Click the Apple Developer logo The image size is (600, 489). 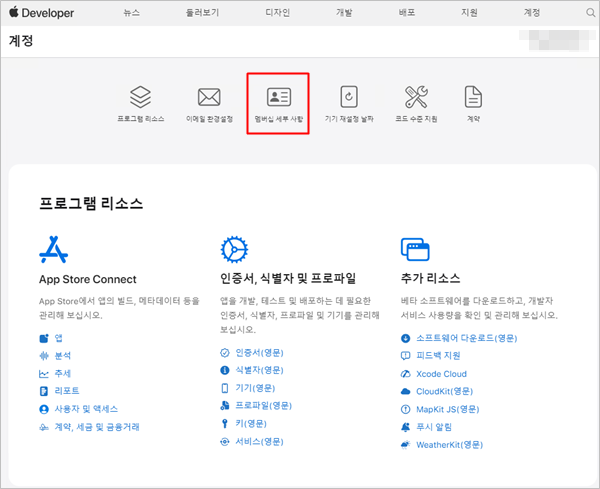click(41, 13)
